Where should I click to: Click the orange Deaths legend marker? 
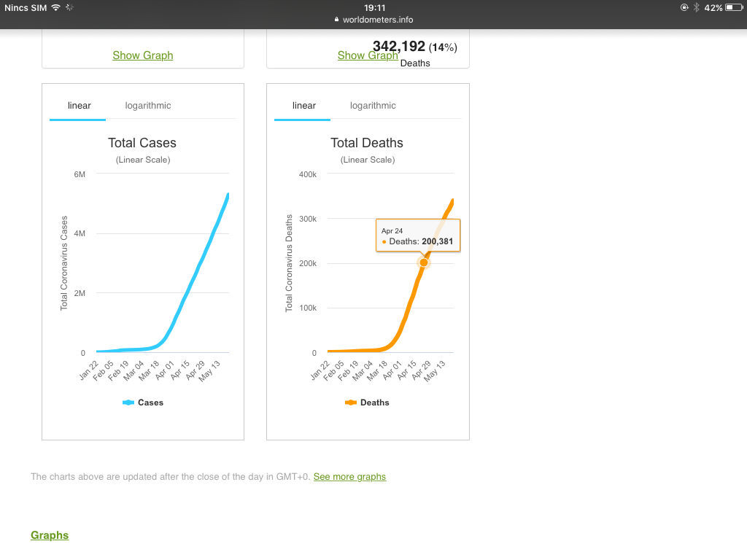pyautogui.click(x=351, y=402)
